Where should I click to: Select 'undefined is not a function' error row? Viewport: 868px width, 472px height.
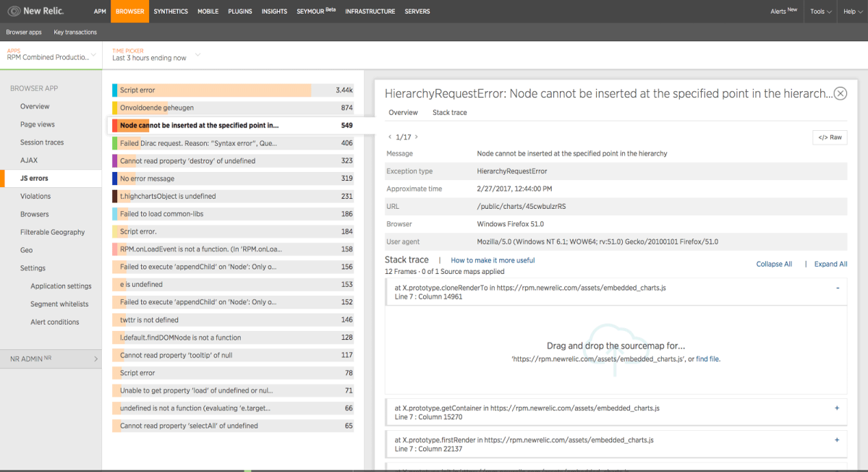(x=234, y=408)
